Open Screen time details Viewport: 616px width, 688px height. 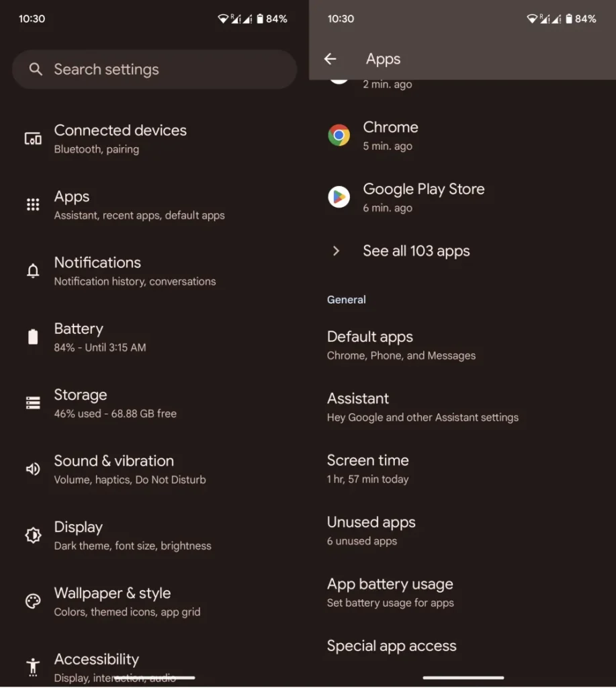[x=368, y=469]
